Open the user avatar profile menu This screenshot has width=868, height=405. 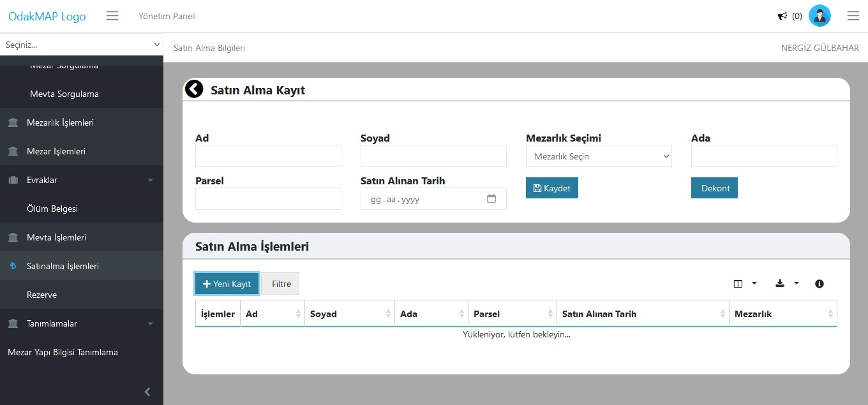click(x=819, y=16)
